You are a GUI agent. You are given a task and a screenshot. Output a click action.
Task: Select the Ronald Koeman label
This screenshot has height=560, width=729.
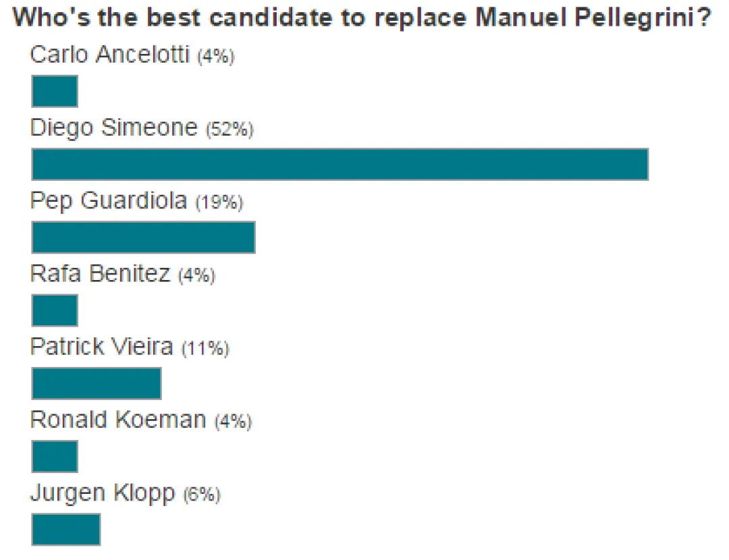[x=119, y=420]
